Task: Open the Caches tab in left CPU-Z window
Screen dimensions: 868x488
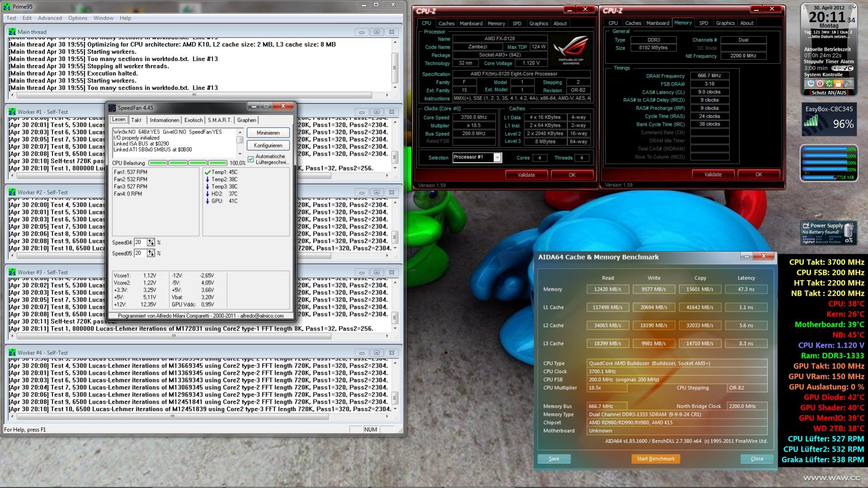Action: pos(446,24)
